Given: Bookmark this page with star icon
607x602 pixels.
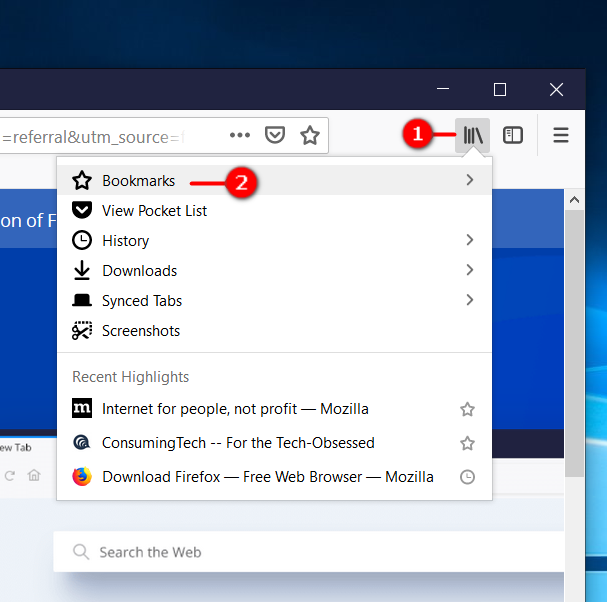Looking at the screenshot, I should pos(310,135).
